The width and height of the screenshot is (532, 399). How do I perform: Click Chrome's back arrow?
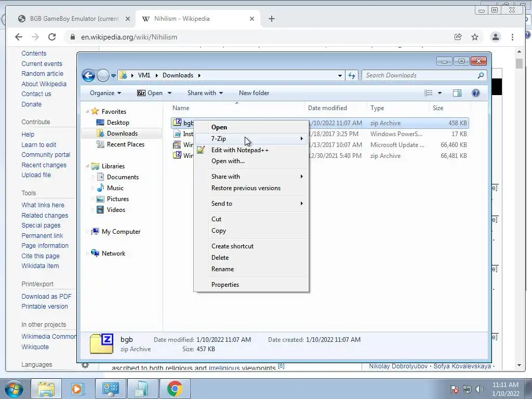pos(19,37)
